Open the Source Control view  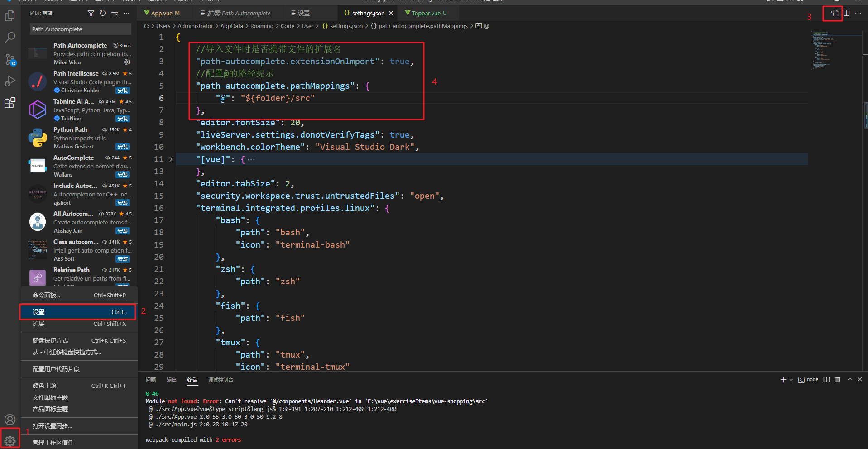(10, 59)
